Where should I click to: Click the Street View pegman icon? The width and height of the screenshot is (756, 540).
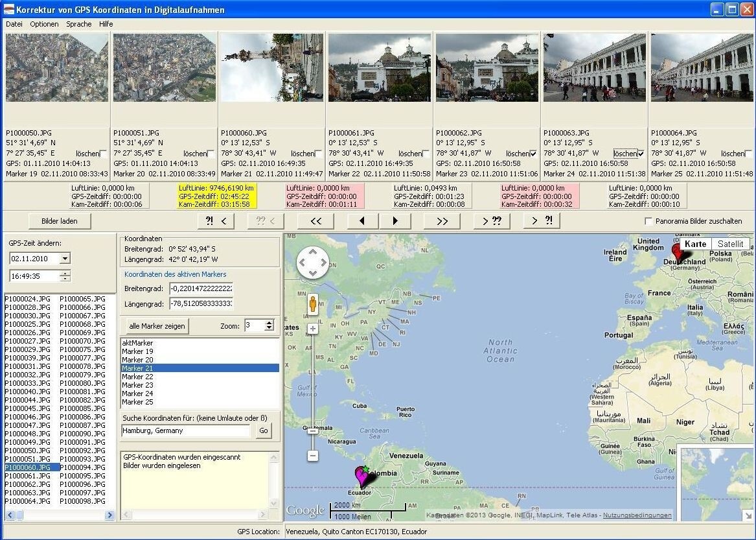(312, 304)
